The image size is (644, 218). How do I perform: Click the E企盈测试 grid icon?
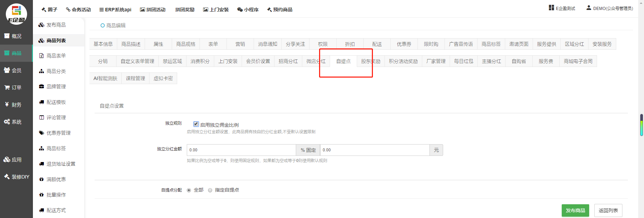point(551,8)
